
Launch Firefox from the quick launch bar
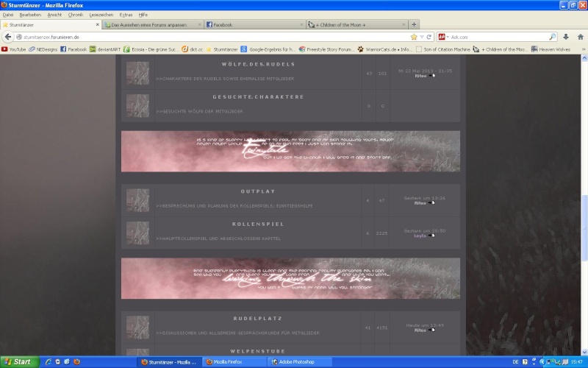(77, 361)
